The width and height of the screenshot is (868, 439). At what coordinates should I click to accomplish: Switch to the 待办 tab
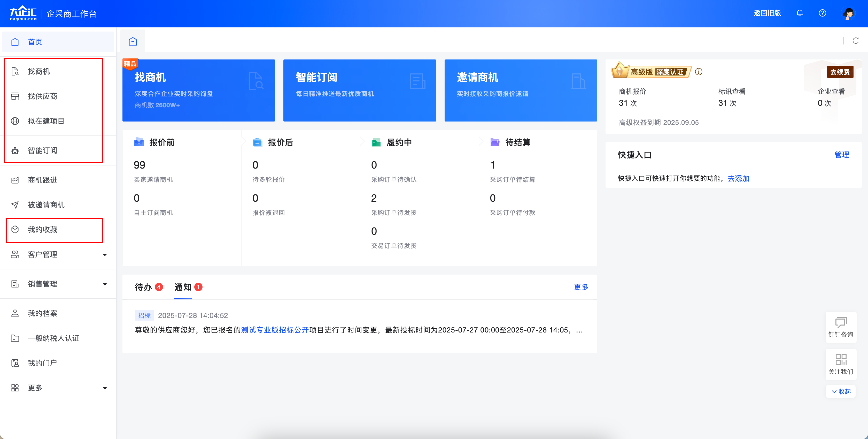(x=143, y=287)
